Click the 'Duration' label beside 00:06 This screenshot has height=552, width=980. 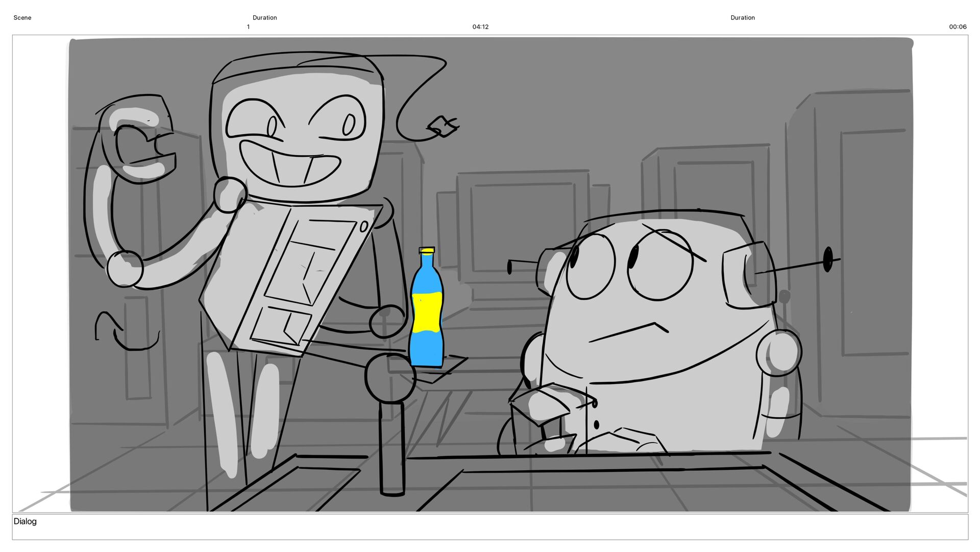point(743,18)
